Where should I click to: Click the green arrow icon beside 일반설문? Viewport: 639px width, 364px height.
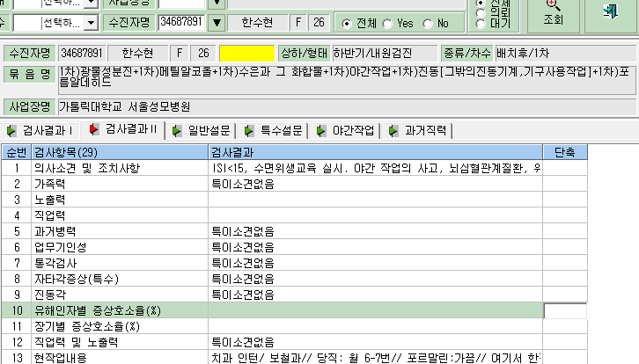[x=177, y=131]
